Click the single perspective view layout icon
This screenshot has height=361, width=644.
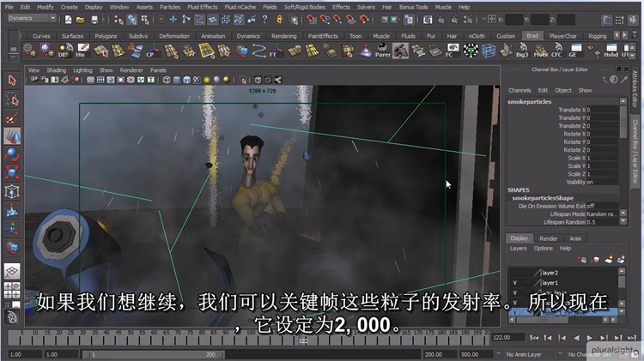tap(12, 271)
